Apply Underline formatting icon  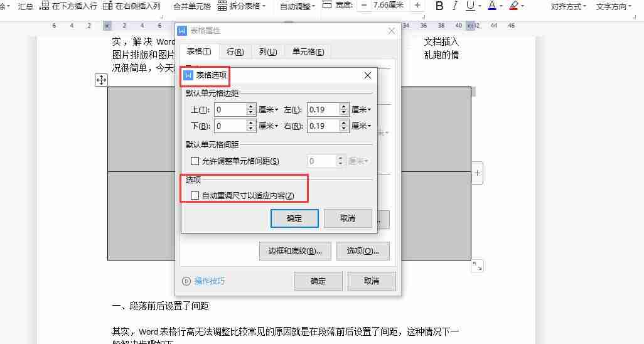[470, 6]
